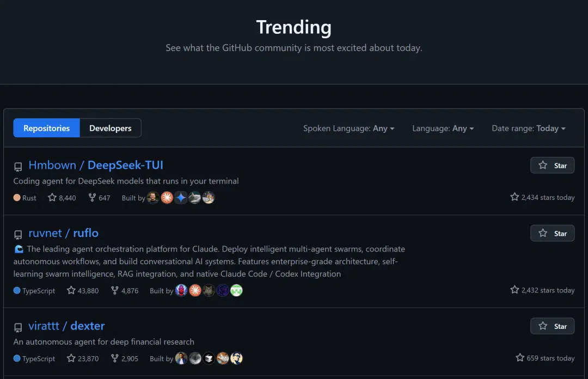The width and height of the screenshot is (588, 379).
Task: Open the blue sparkle avatar in DeepSeek-TUI row
Action: pyautogui.click(x=181, y=197)
